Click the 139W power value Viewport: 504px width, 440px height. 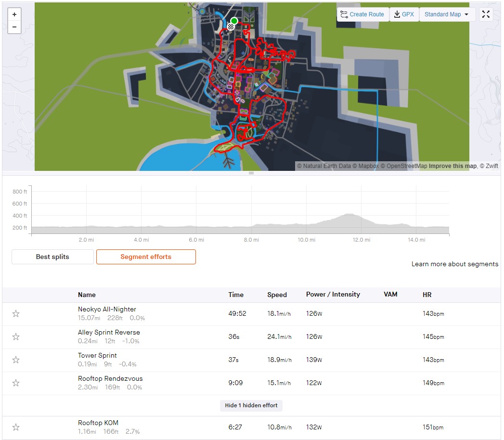(314, 360)
